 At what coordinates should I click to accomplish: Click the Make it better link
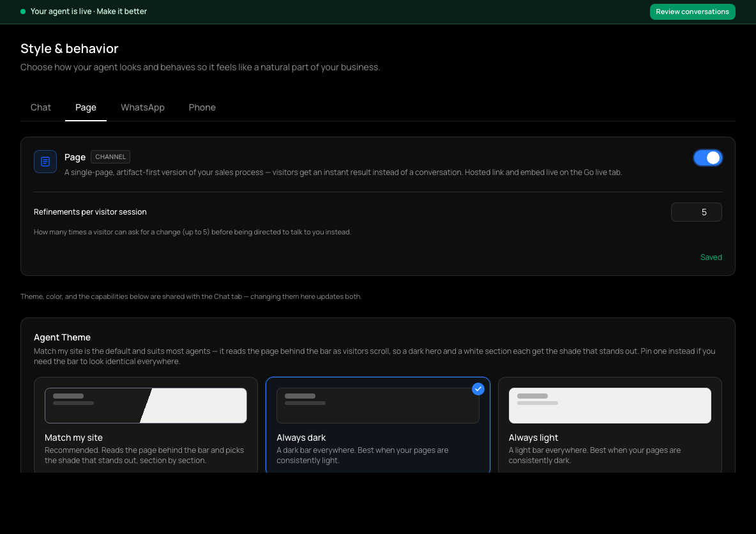click(x=121, y=11)
